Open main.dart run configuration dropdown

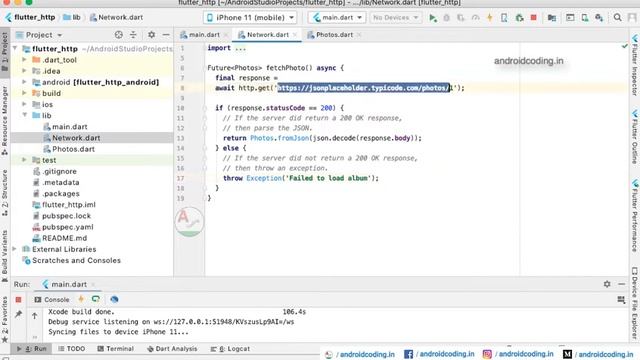337,18
